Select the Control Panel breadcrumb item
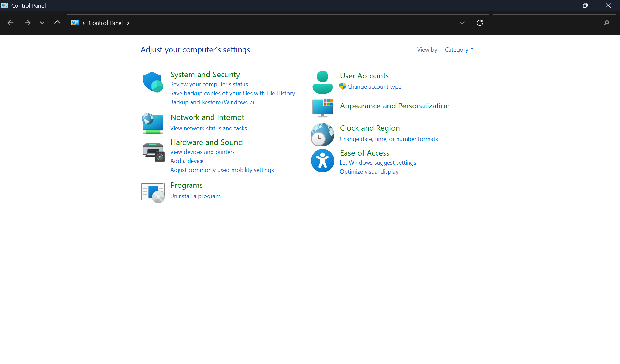The image size is (620, 364). pos(106,23)
